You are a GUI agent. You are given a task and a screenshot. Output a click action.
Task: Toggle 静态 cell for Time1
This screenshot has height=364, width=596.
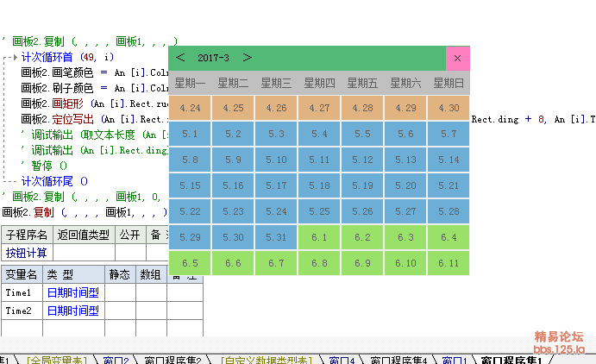pyautogui.click(x=120, y=293)
